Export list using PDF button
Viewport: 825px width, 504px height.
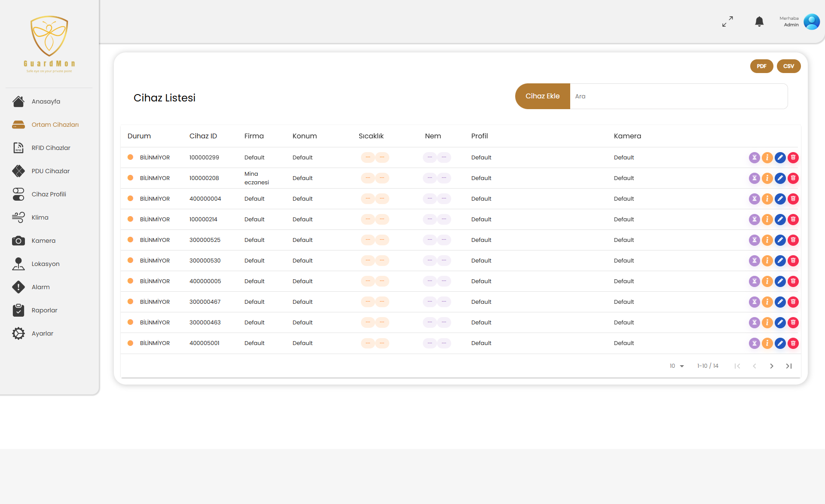pyautogui.click(x=762, y=66)
